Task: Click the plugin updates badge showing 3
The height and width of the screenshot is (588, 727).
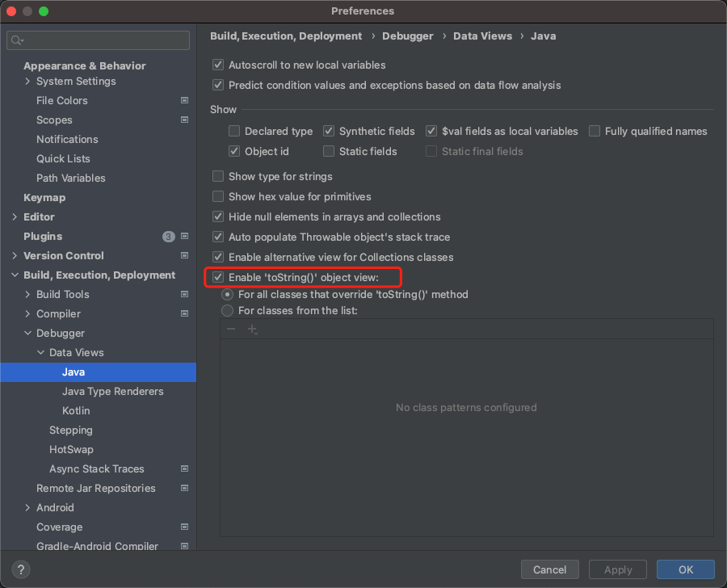Action: tap(168, 237)
